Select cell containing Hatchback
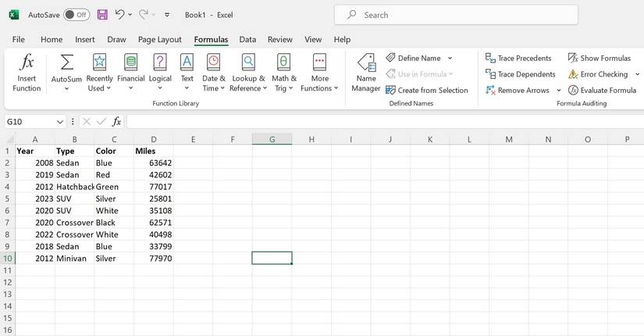Screen dimensions: 644x336 click(74, 187)
